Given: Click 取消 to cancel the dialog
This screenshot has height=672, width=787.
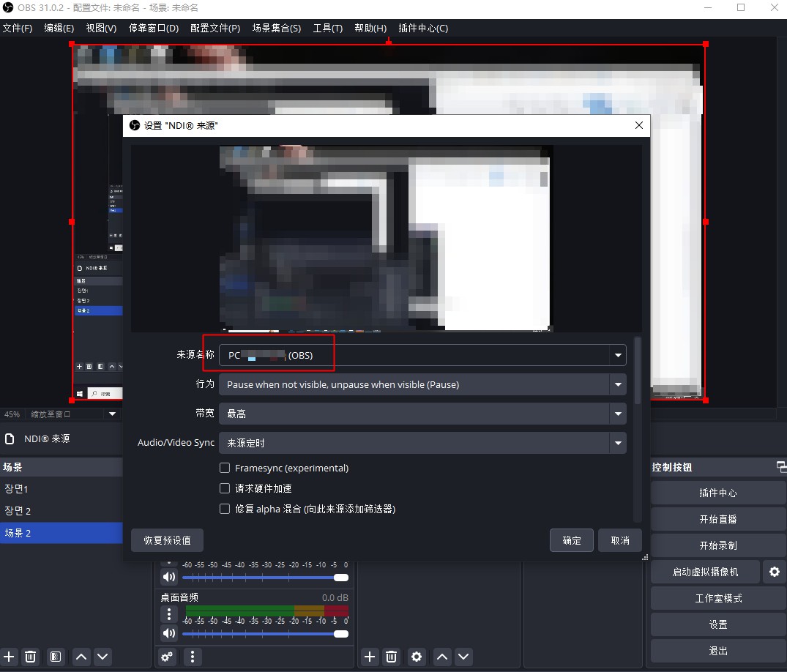Looking at the screenshot, I should coord(620,540).
